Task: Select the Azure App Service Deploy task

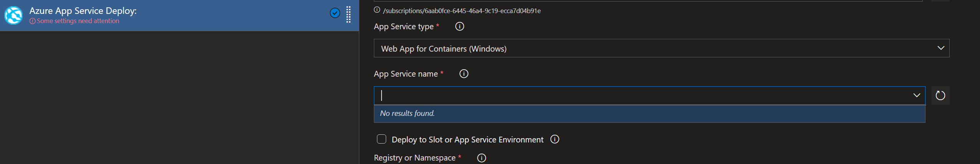Action: pos(179,15)
